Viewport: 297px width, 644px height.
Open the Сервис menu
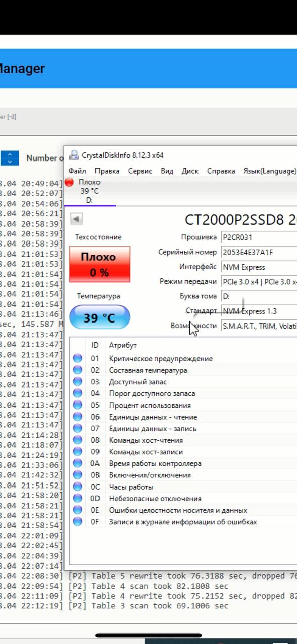[x=140, y=171]
